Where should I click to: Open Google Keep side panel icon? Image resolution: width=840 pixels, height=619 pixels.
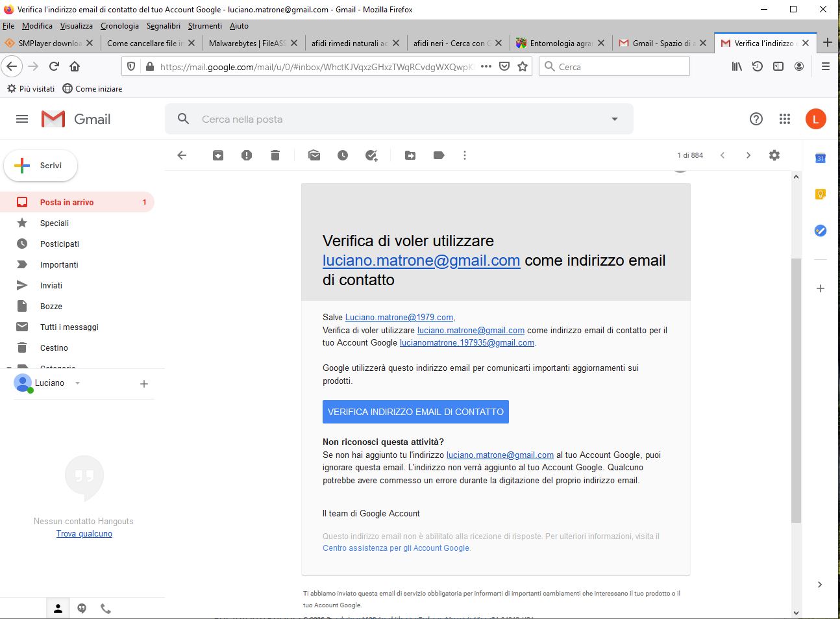(821, 194)
